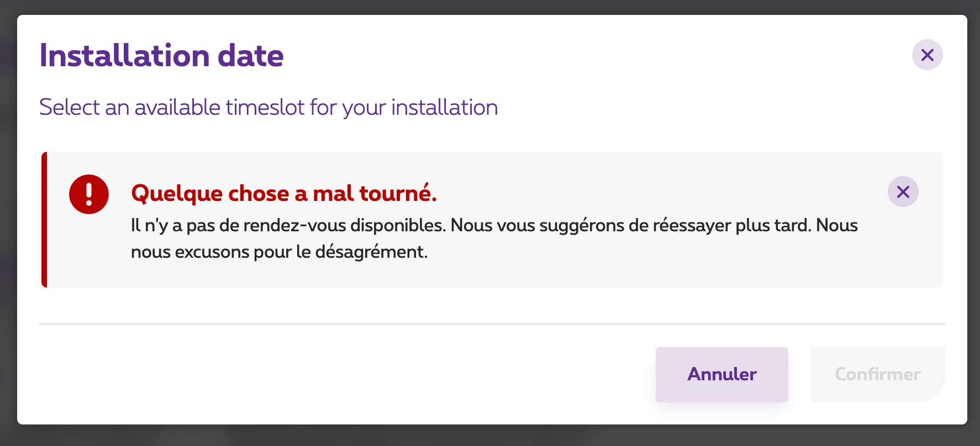Click the red bar edging the alert

point(44,220)
